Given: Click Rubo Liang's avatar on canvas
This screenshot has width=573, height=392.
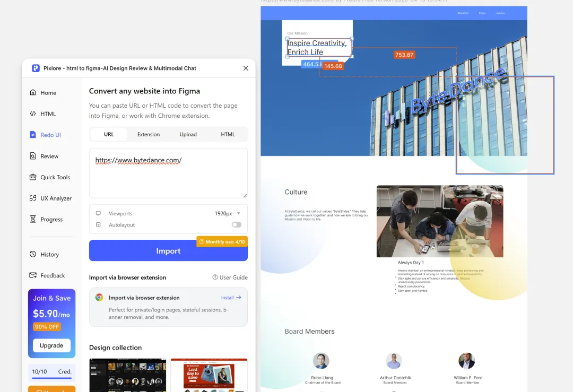Looking at the screenshot, I should 321,361.
